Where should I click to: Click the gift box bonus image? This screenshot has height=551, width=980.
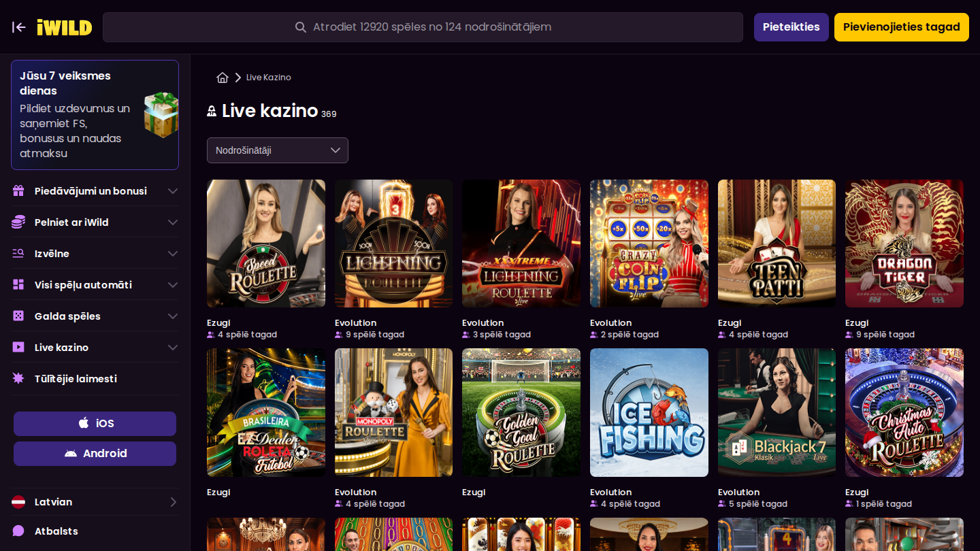[x=161, y=115]
